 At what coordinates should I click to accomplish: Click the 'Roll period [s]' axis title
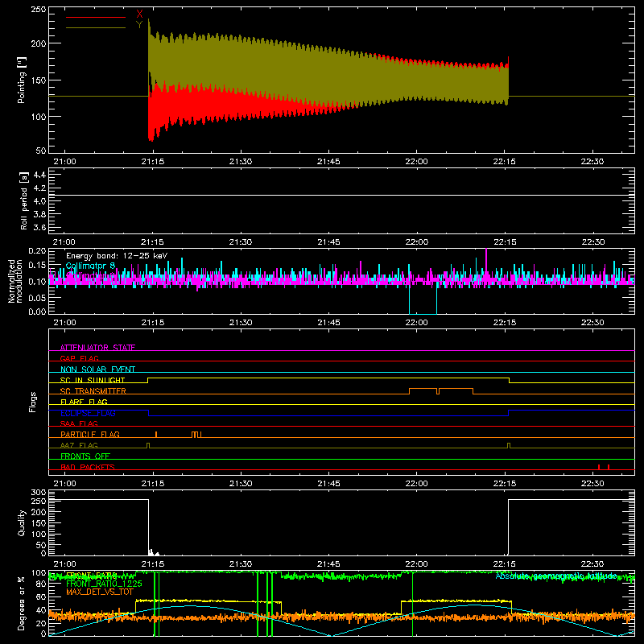23,200
